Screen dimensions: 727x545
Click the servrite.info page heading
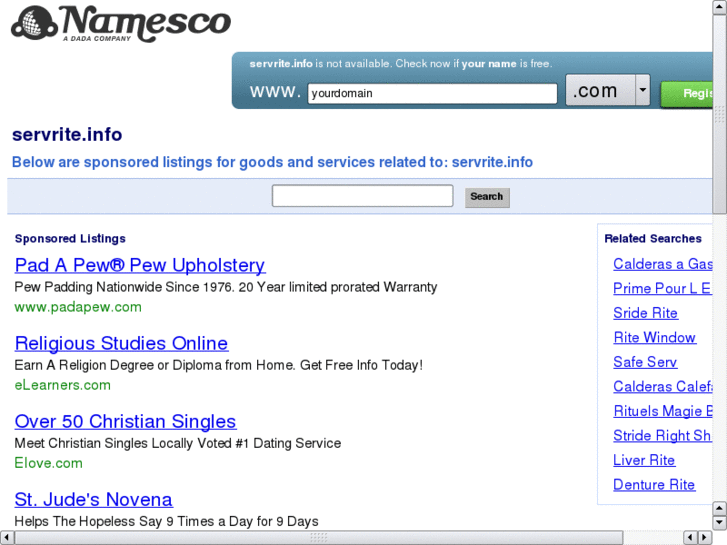67,135
